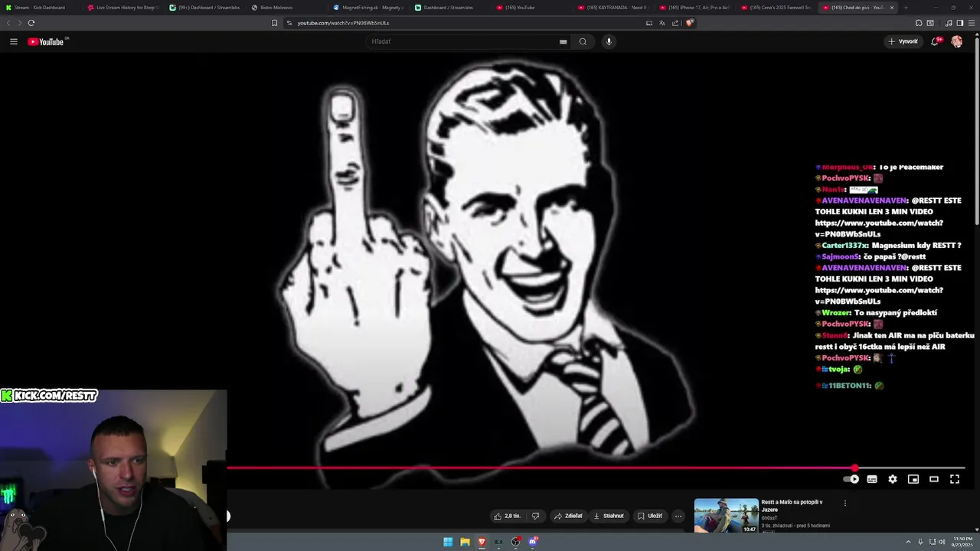
Task: Reload the page with refresh icon
Action: [x=31, y=23]
